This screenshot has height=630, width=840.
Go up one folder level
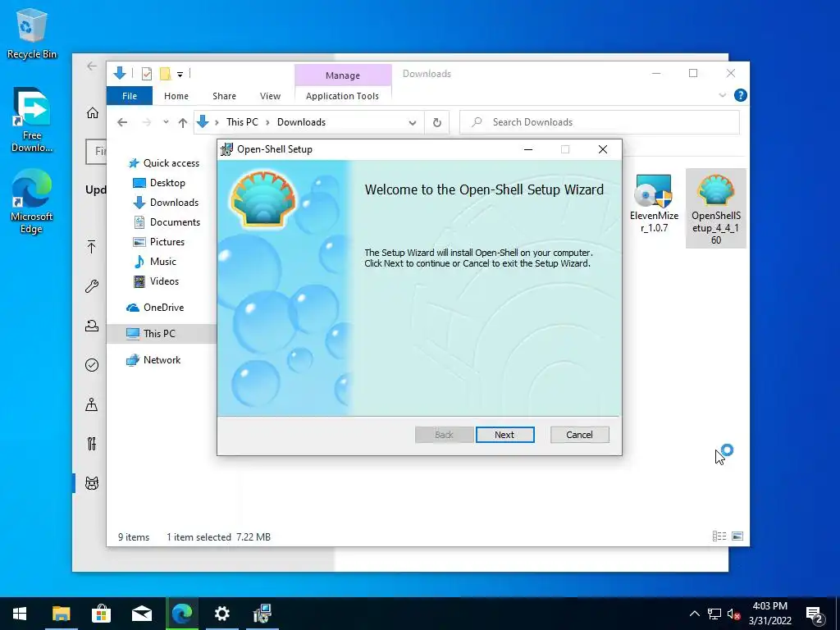click(x=183, y=123)
